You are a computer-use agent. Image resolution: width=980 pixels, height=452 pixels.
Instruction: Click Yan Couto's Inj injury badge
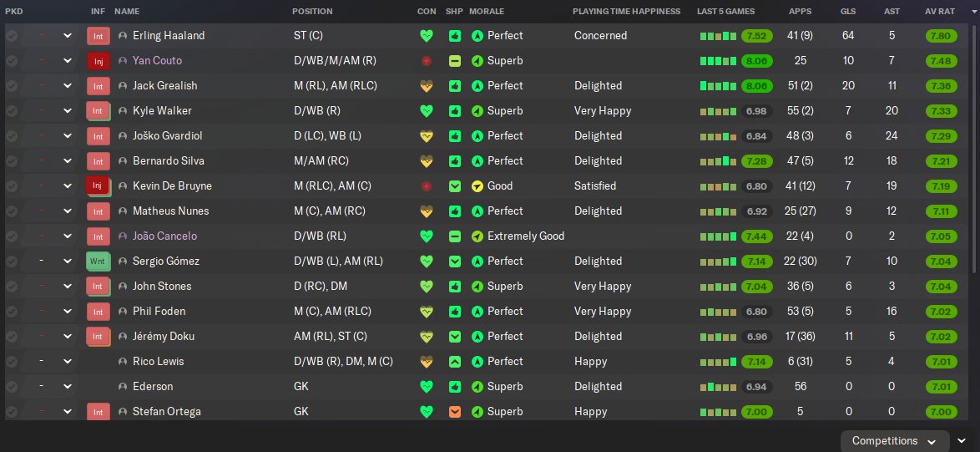[98, 61]
